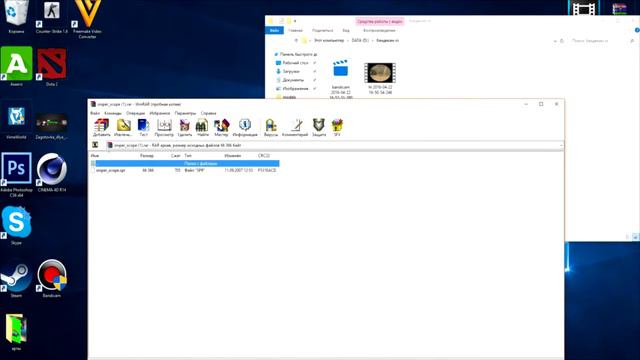The height and width of the screenshot is (360, 640).
Task: Switch to Home (Главная) tab in Explorer
Action: (x=295, y=31)
